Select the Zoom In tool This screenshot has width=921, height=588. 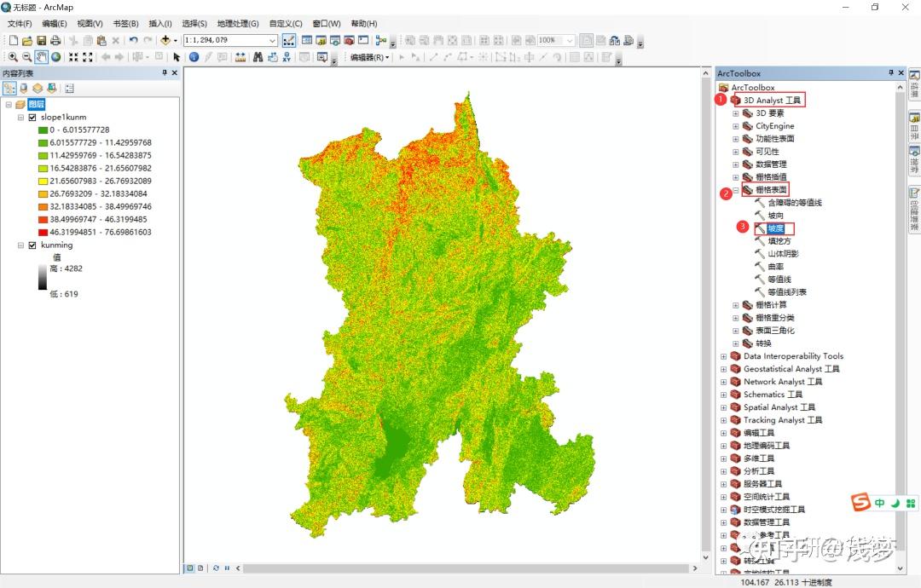coord(13,57)
